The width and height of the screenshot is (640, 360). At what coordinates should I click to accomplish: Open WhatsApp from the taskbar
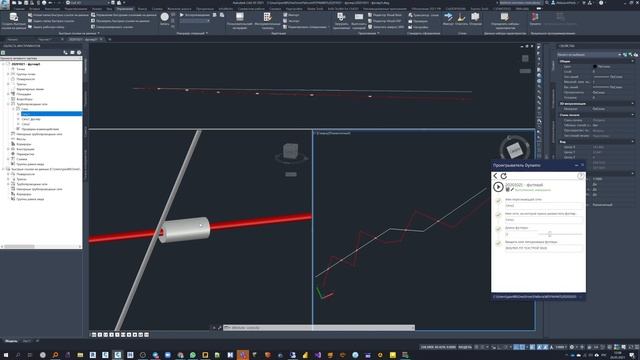[193, 355]
